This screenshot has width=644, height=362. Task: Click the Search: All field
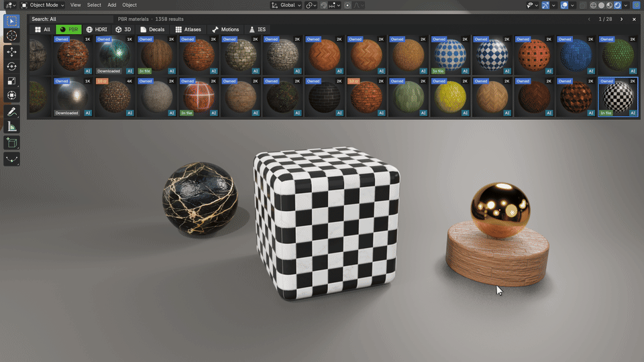click(70, 19)
